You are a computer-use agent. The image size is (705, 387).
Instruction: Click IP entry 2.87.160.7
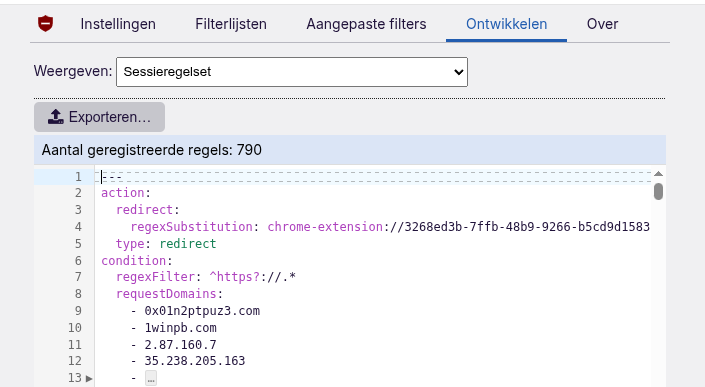coord(180,345)
